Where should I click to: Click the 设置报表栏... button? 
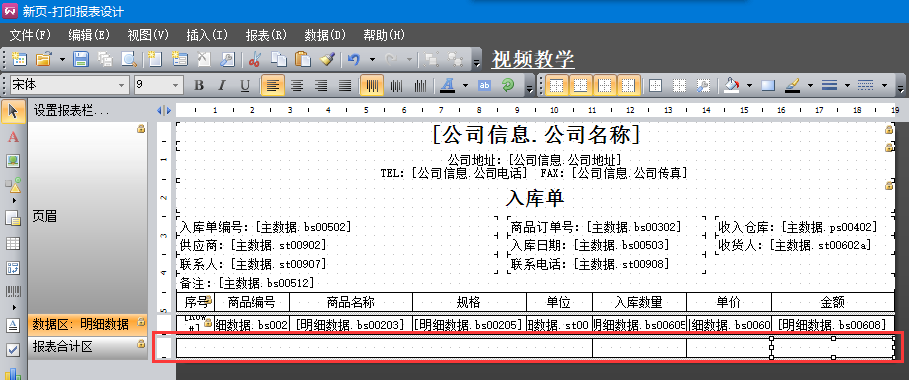[x=71, y=110]
